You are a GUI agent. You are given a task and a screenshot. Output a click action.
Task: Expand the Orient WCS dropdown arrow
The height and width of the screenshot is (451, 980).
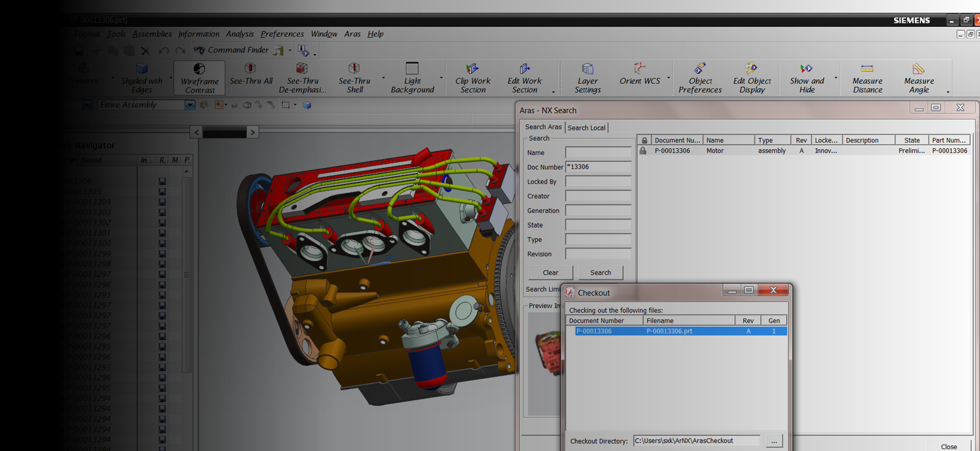(668, 78)
